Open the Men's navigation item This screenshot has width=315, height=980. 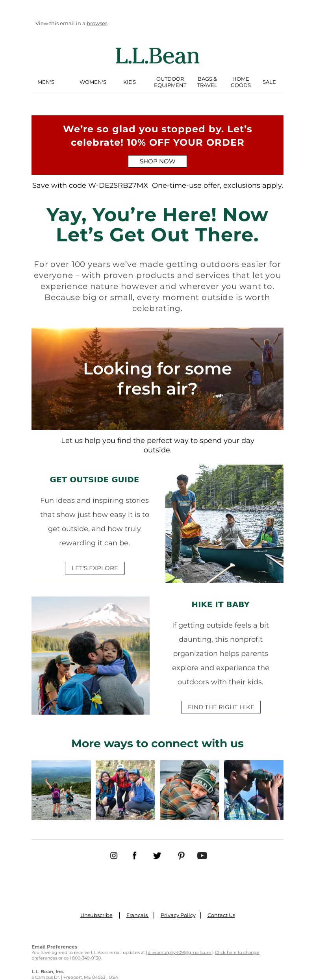(x=46, y=82)
